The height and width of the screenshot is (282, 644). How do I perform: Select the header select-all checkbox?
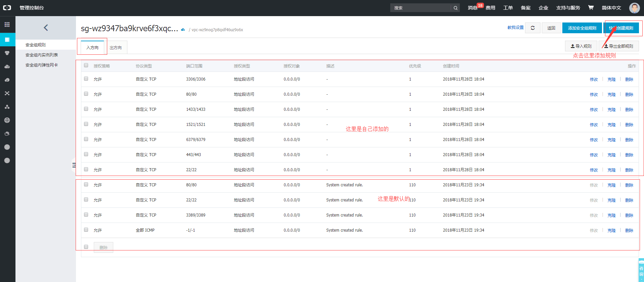coord(86,65)
